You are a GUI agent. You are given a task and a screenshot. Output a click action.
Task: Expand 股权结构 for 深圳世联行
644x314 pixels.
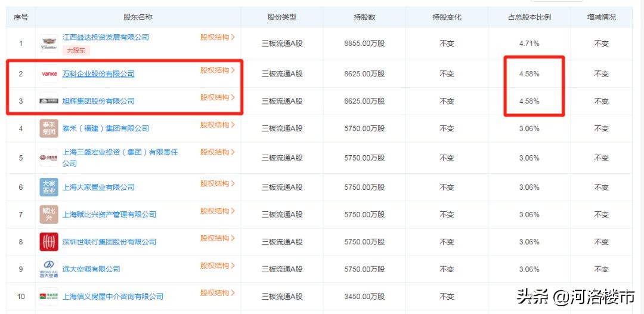(218, 238)
